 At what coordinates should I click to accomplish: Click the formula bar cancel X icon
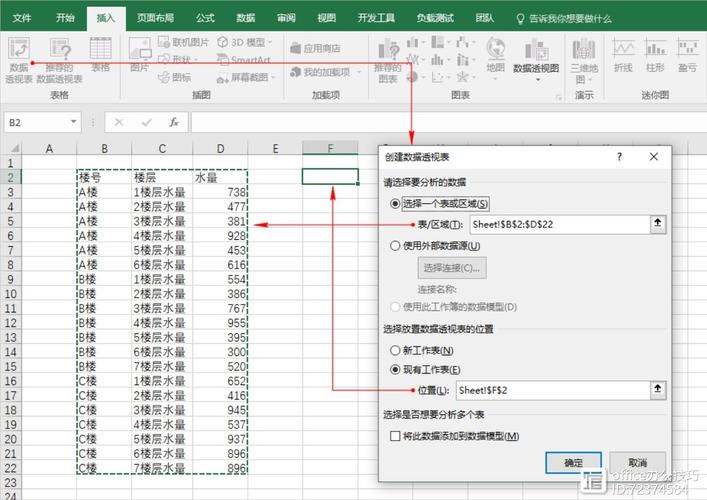pyautogui.click(x=119, y=122)
